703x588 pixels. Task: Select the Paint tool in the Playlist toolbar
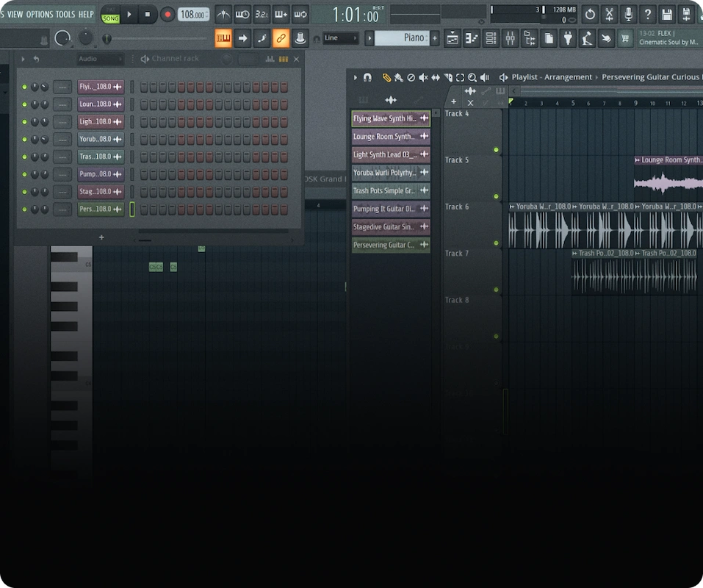click(397, 77)
